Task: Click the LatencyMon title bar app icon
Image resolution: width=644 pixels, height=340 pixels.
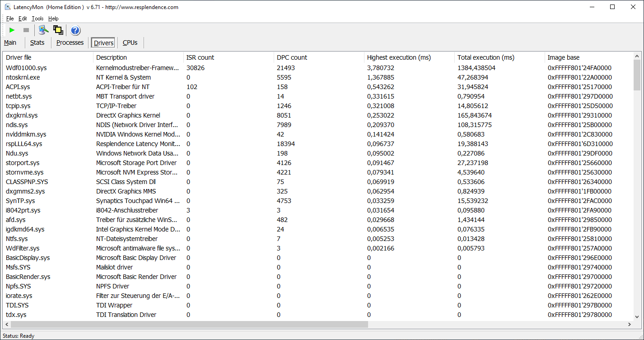Action: [8, 7]
